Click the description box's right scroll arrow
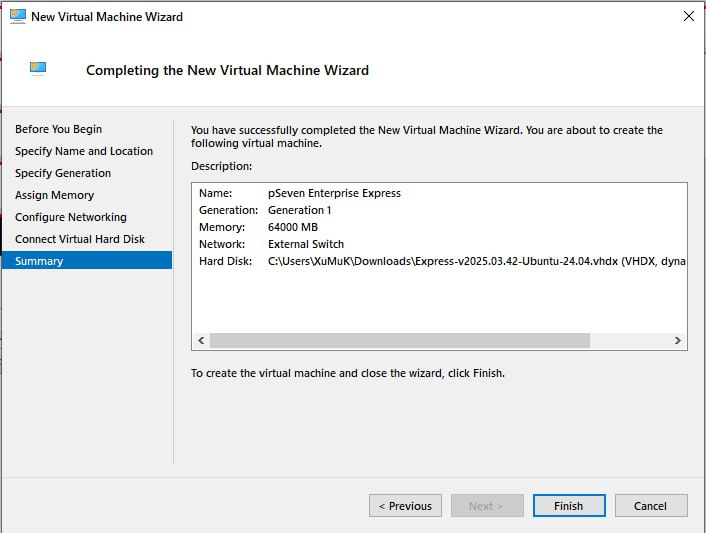The height and width of the screenshot is (533, 706). point(678,341)
